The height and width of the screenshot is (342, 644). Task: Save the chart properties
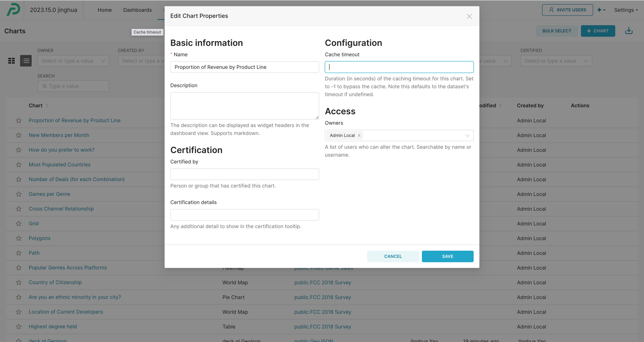(448, 256)
